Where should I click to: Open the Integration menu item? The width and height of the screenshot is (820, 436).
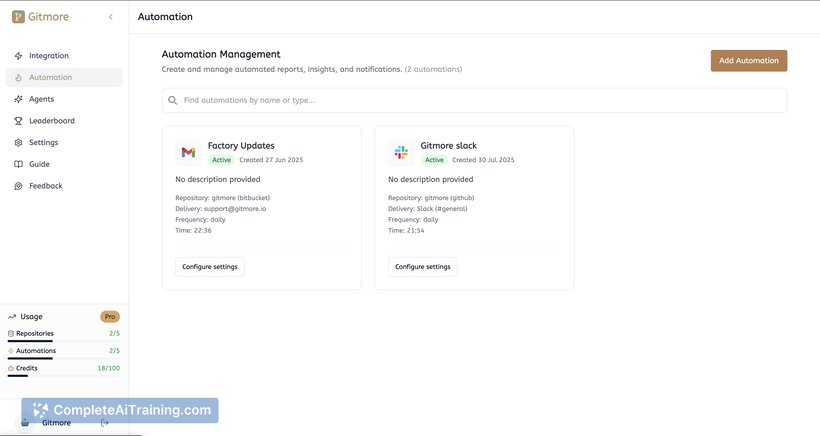pyautogui.click(x=64, y=55)
